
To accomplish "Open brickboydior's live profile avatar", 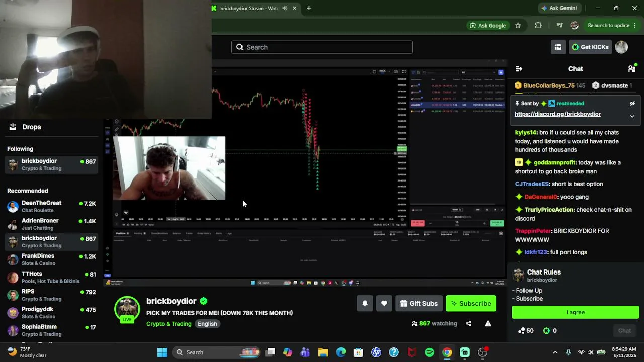I will [127, 309].
